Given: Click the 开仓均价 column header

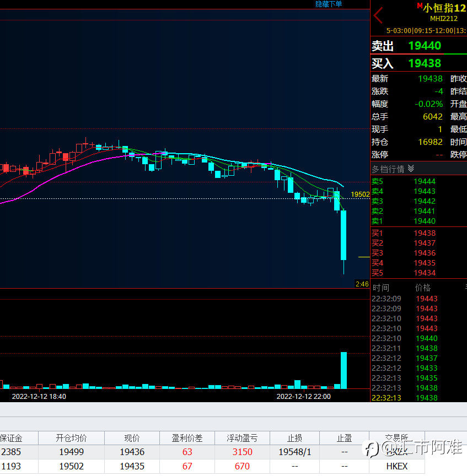Looking at the screenshot, I should pyautogui.click(x=72, y=438).
